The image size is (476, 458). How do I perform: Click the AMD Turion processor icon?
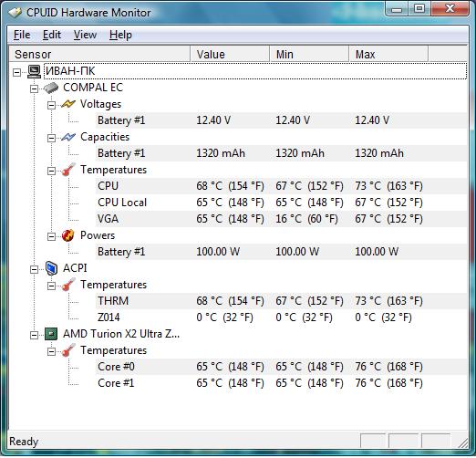(51, 334)
